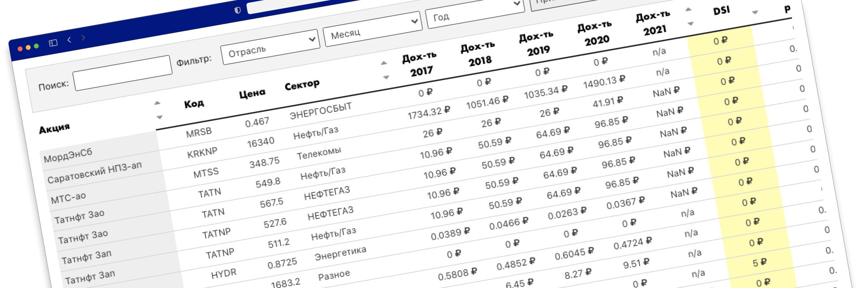Sort by the Дох-ть 2017 header
868x288 pixels.
click(420, 64)
